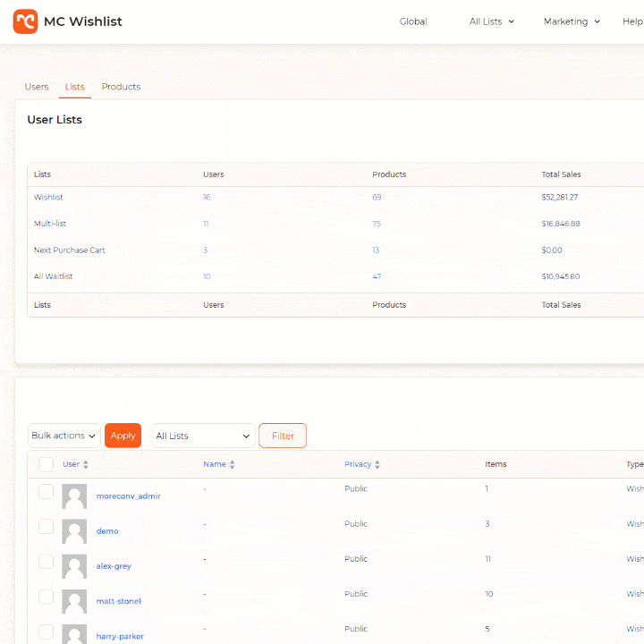644x644 pixels.
Task: Open the Bulk actions dropdown
Action: 64,436
